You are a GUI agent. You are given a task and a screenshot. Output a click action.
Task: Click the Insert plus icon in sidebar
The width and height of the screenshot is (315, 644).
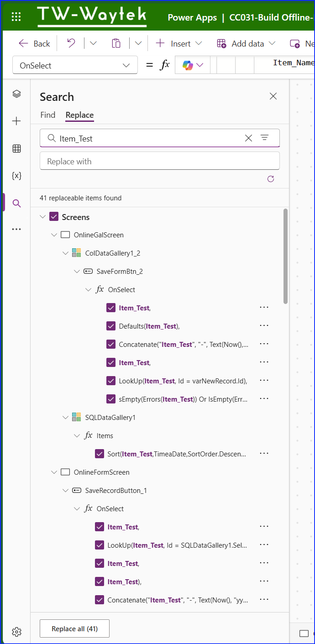point(17,121)
